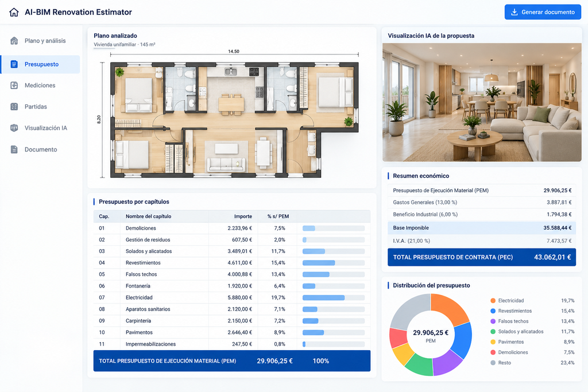Image resolution: width=588 pixels, height=392 pixels.
Task: Click the Fontanería importe 1.920,00 €
Action: 239,286
